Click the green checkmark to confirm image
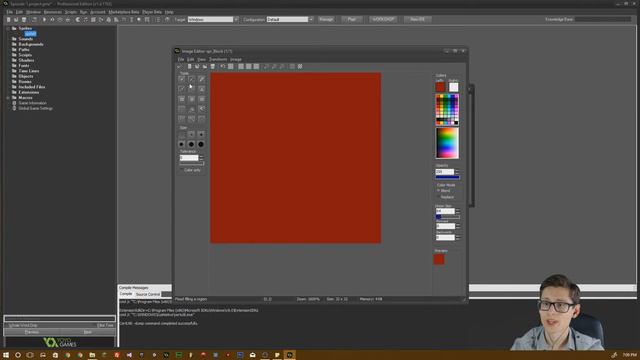Screen dimensions: 640x360 tap(179, 66)
